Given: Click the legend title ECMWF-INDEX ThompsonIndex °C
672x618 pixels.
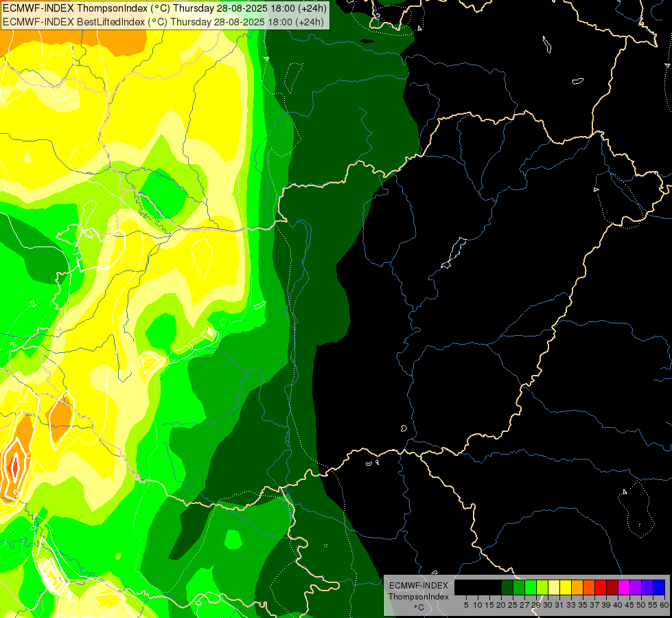Looking at the screenshot, I should pyautogui.click(x=419, y=597).
